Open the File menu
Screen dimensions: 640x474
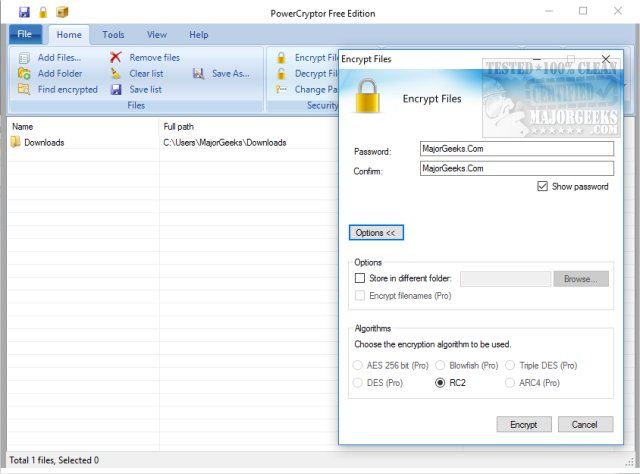tap(25, 34)
